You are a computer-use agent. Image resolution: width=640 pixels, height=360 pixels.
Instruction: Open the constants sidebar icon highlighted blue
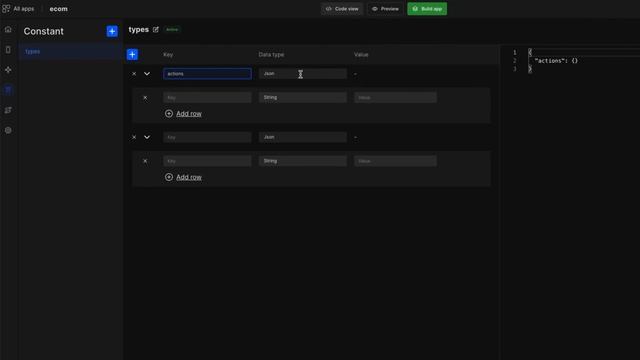pyautogui.click(x=8, y=90)
